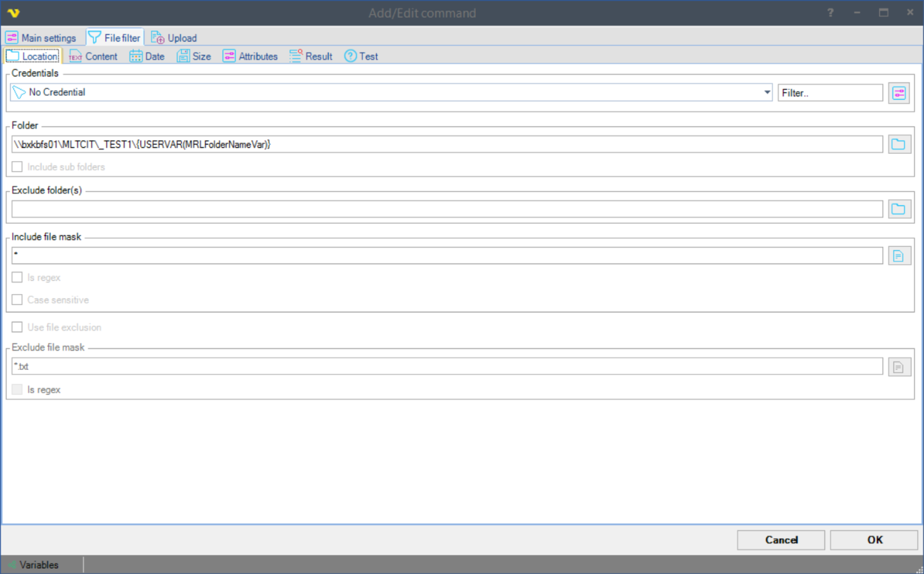
Task: Open the Upload tab
Action: [174, 38]
